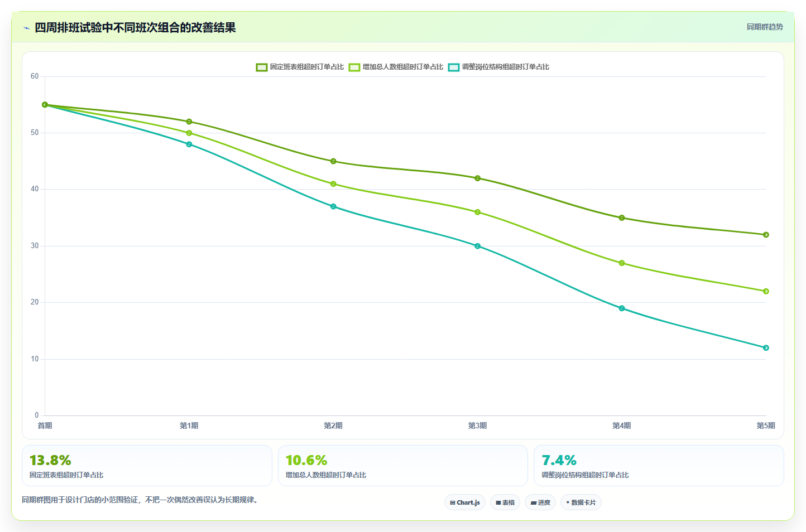Viewport: 806px width, 532px height.
Task: Click the lightning icon beside the chart title
Action: coord(26,28)
